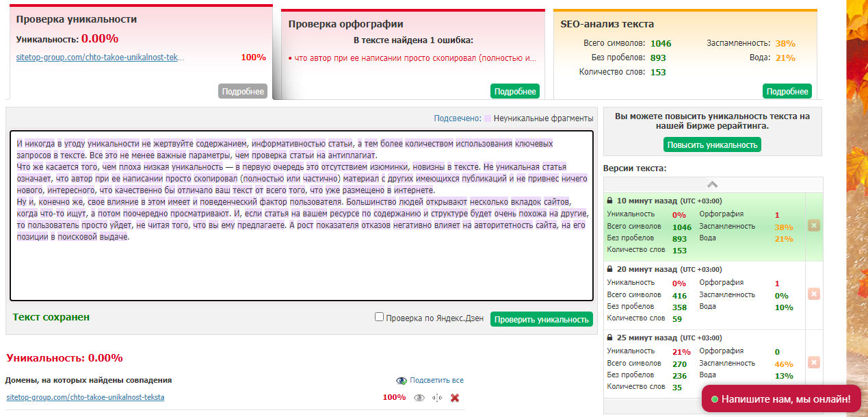Open Подробнее in spelling check panel
Screen dimensions: 868x417
514,92
